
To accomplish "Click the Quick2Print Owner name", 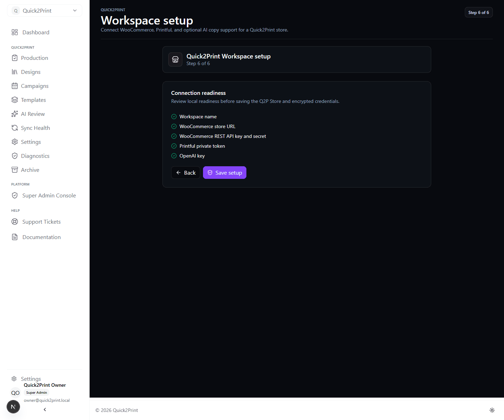I will click(x=45, y=385).
